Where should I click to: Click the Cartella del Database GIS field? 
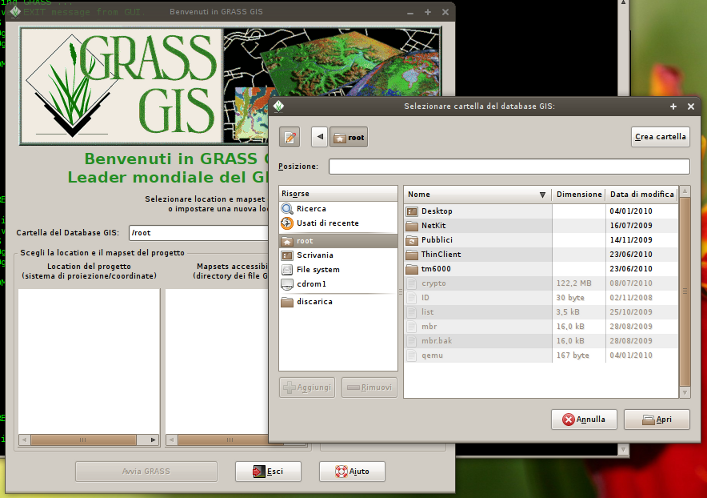click(199, 233)
